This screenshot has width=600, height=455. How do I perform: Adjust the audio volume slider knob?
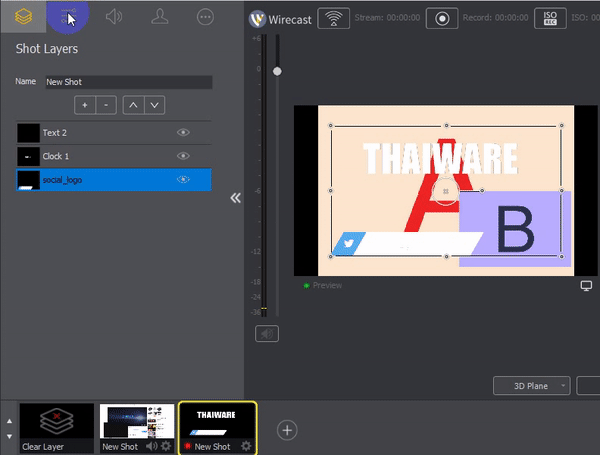277,71
